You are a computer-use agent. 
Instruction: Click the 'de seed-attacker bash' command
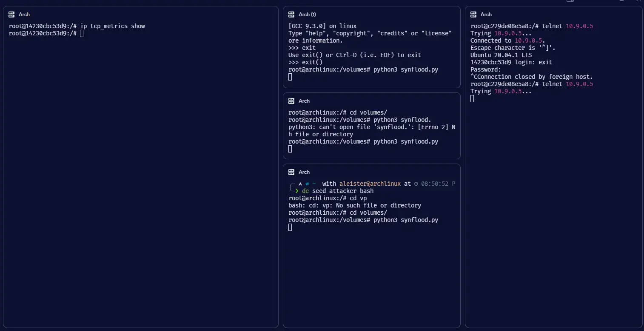click(x=338, y=191)
